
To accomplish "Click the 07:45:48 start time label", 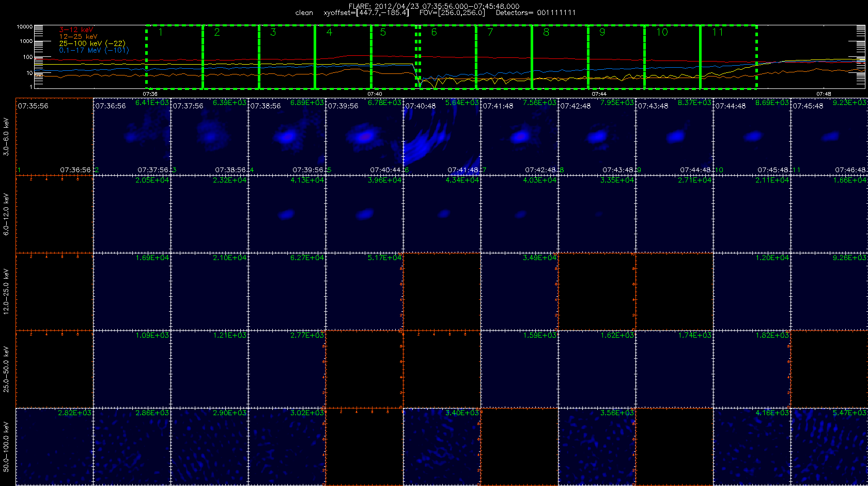I will click(808, 106).
